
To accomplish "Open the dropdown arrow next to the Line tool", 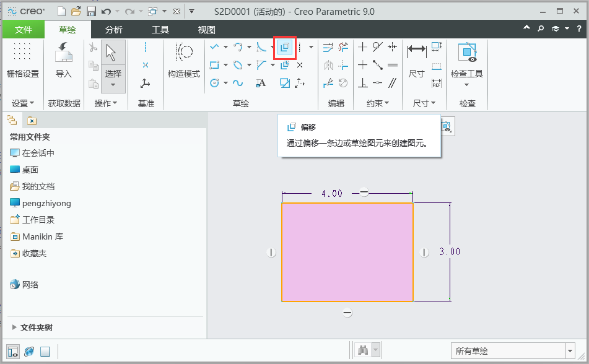I will [x=225, y=47].
